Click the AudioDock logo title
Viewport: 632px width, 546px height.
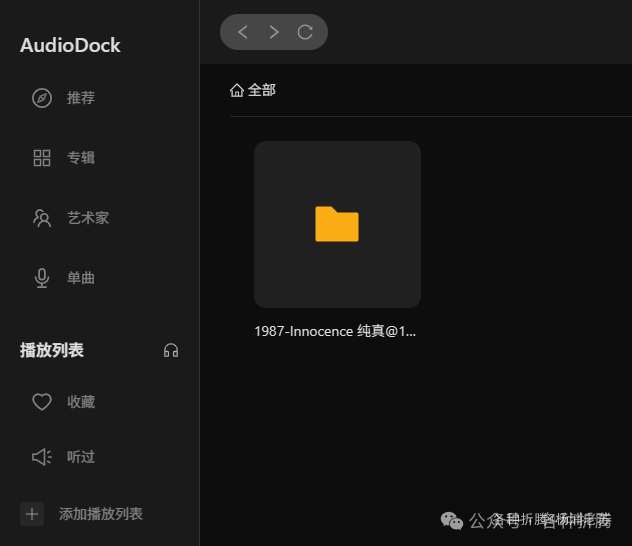pos(70,45)
